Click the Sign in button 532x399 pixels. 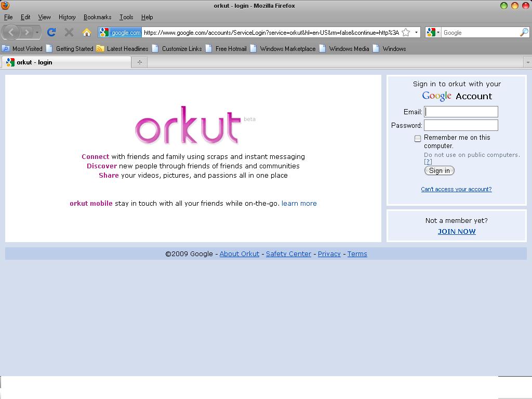pos(440,170)
